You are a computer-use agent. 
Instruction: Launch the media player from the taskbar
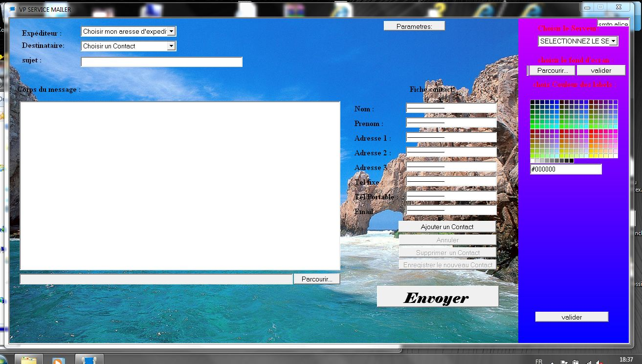[58, 361]
